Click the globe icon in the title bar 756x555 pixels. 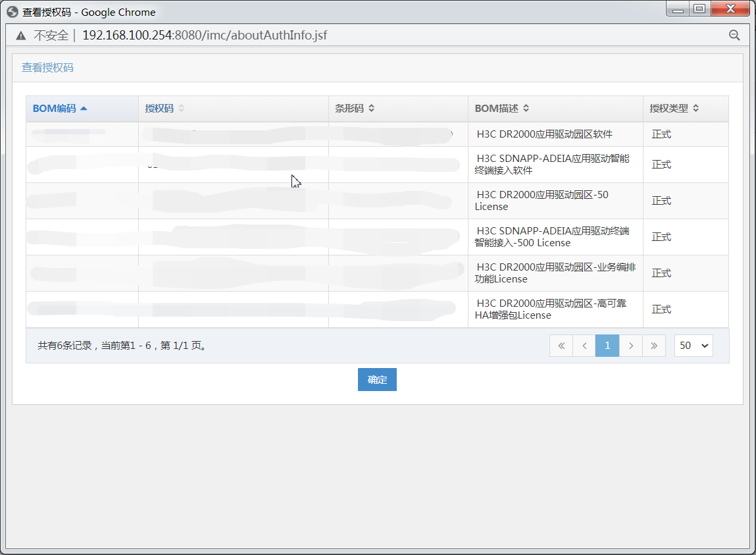(13, 12)
